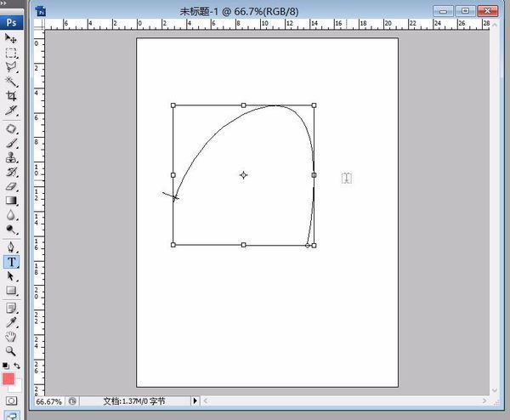Open the status bar info arrow menu
The image size is (510, 420).
[195, 400]
